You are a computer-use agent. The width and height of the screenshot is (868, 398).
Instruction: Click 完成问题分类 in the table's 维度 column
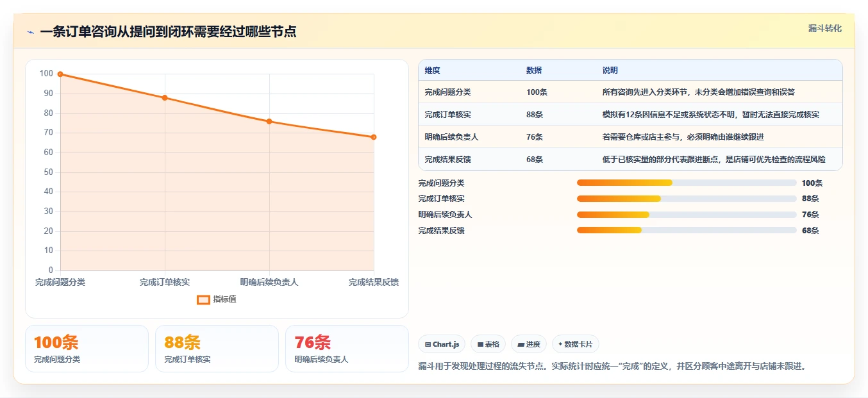click(x=447, y=92)
